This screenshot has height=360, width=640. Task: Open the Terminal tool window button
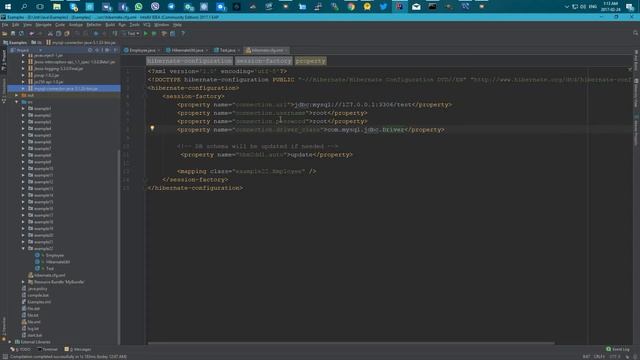pos(48,349)
